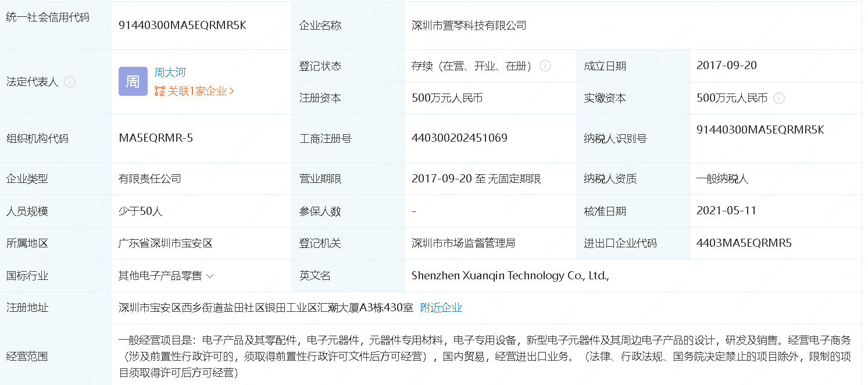Open 关联1家企业 link
The width and height of the screenshot is (868, 385).
(197, 91)
